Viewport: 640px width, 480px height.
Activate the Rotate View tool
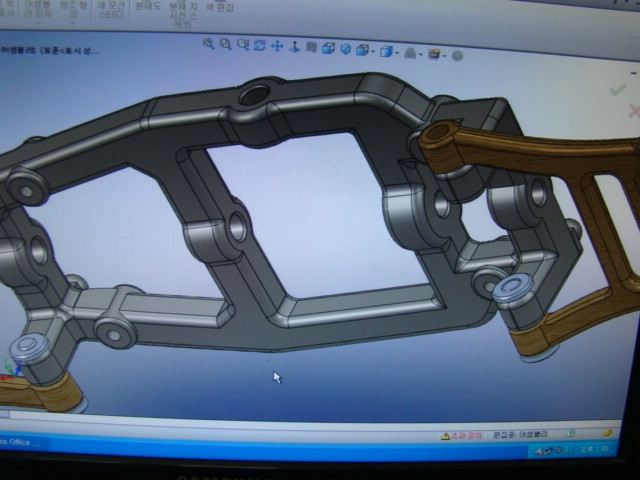260,45
